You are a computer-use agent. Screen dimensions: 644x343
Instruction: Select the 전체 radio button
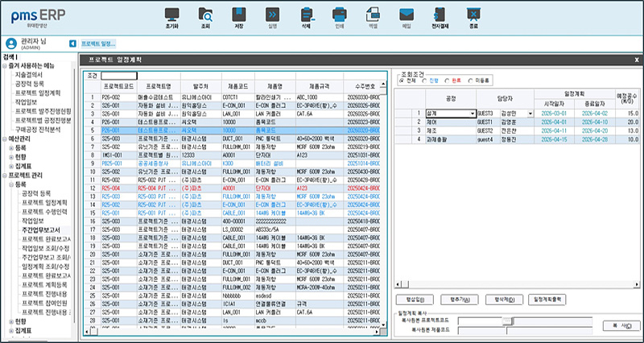coord(402,81)
